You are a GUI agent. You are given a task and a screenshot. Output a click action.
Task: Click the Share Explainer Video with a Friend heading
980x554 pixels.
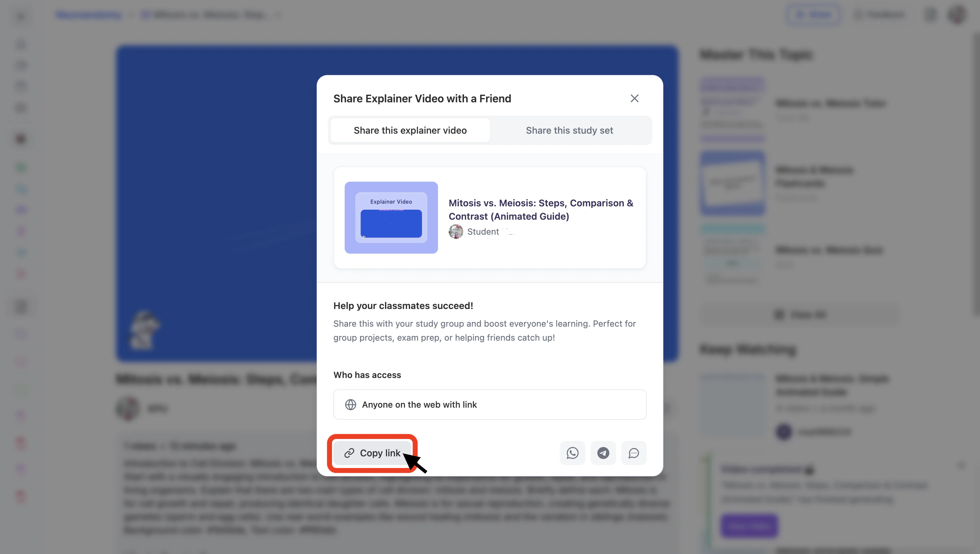[x=422, y=99]
